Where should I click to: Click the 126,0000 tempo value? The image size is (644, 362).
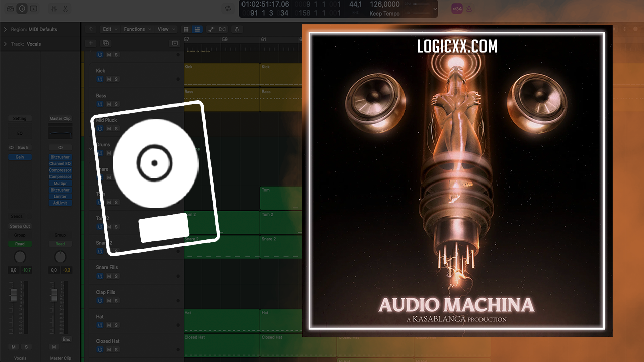385,5
